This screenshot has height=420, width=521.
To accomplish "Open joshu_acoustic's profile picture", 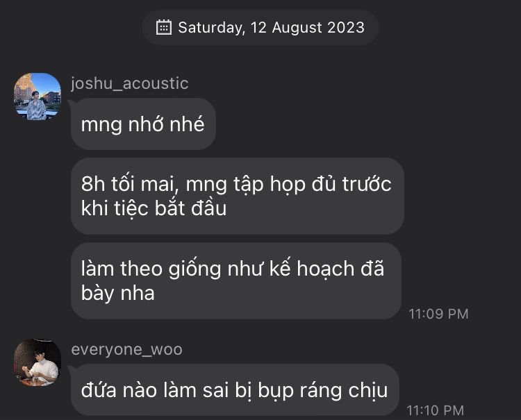I will tap(38, 96).
